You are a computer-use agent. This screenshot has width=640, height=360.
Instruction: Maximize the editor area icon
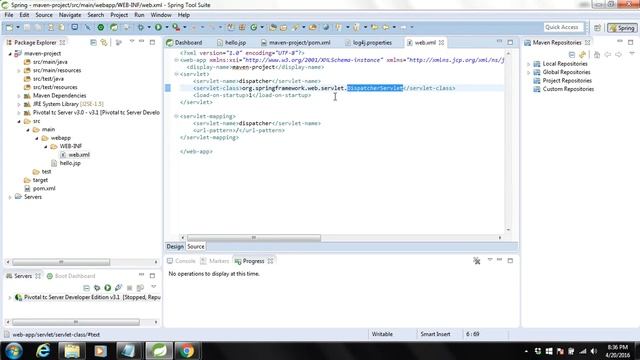pyautogui.click(x=510, y=42)
